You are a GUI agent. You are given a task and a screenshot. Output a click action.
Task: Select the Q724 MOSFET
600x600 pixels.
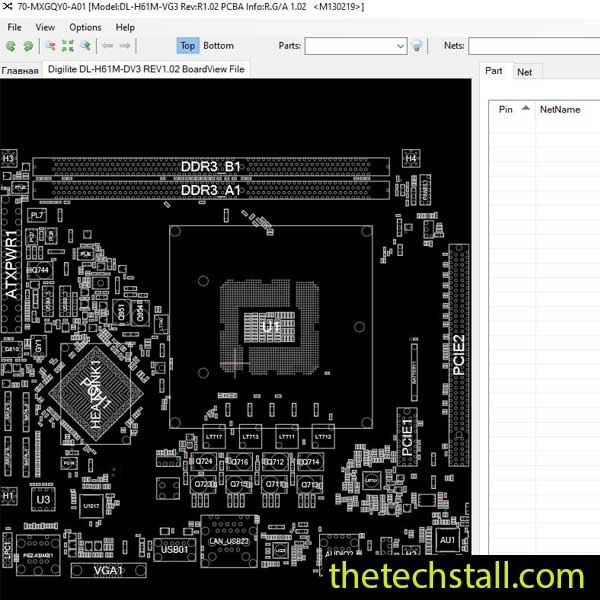203,461
